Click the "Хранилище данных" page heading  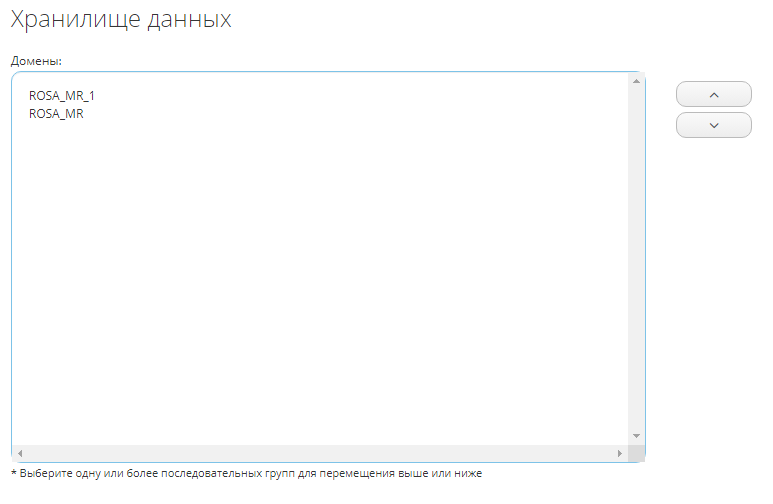tap(120, 20)
